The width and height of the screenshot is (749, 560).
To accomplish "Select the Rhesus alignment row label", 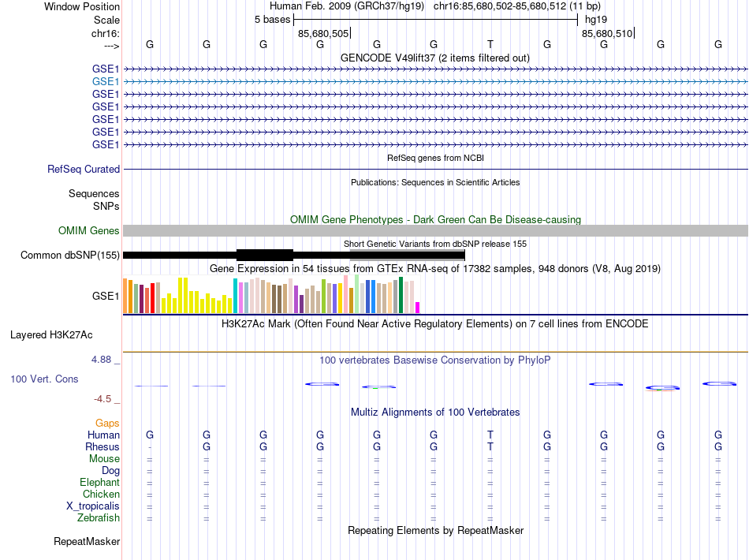I will click(102, 446).
